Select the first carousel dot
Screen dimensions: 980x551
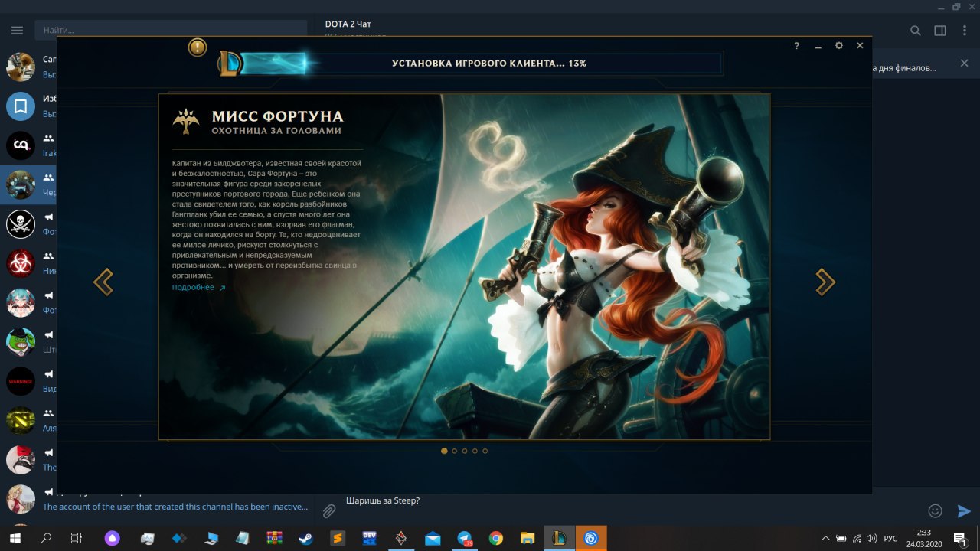coord(444,451)
